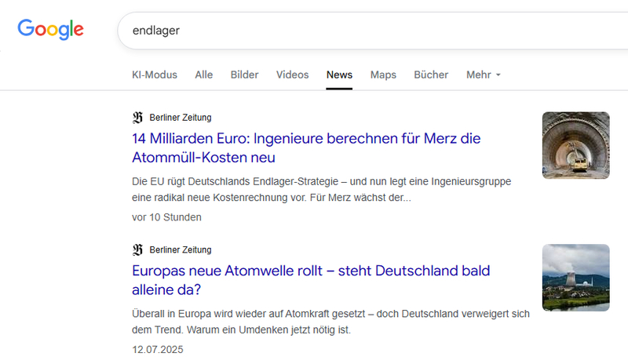The height and width of the screenshot is (364, 628).
Task: Click the Berliner Zeitung favicon on the Atomwelle article
Action: 138,250
